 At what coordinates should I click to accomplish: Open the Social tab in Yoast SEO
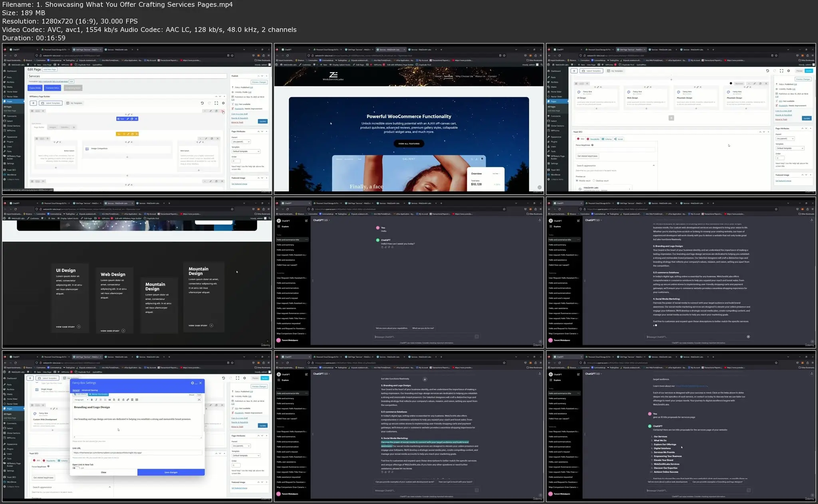coord(619,139)
